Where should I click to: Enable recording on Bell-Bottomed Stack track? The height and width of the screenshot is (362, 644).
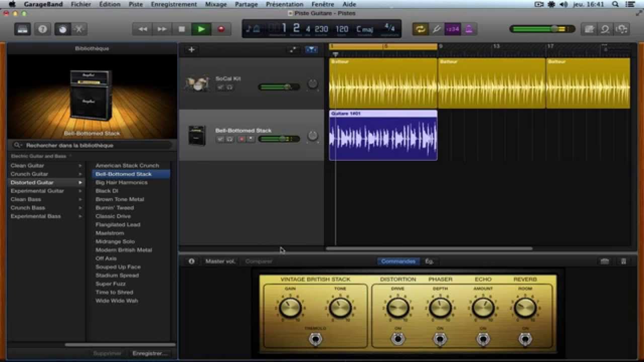point(242,139)
